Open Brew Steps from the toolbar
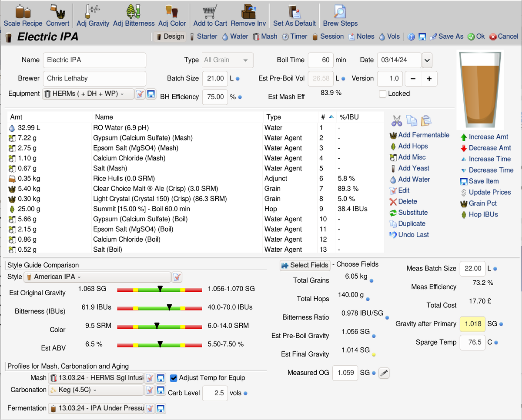 tap(340, 12)
